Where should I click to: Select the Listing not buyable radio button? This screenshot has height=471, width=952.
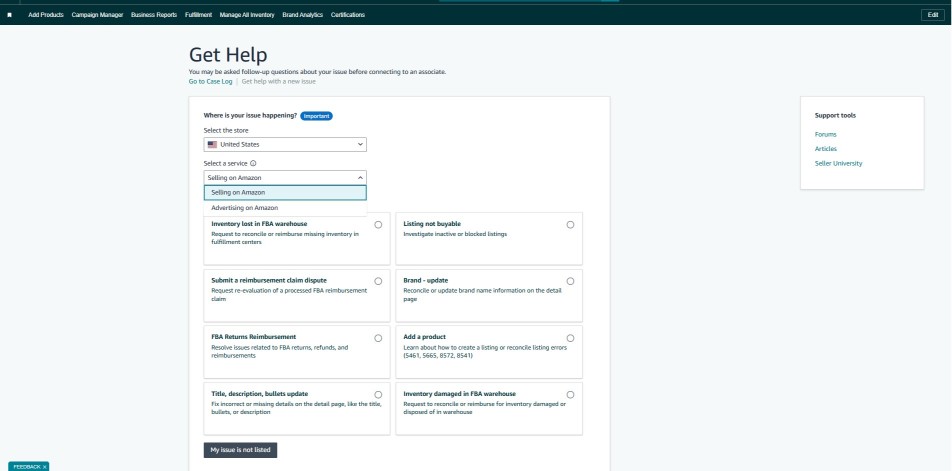(570, 225)
